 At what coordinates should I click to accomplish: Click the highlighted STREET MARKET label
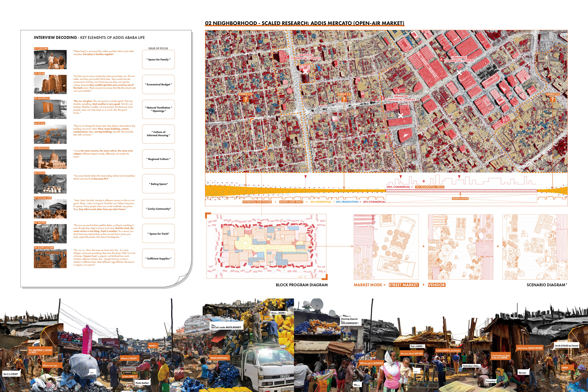404,285
